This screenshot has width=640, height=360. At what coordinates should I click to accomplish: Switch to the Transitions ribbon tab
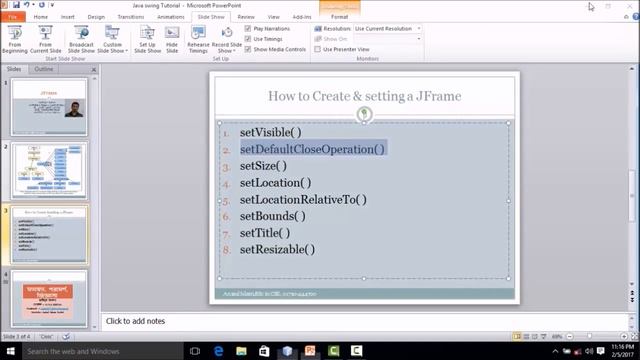coord(131,17)
